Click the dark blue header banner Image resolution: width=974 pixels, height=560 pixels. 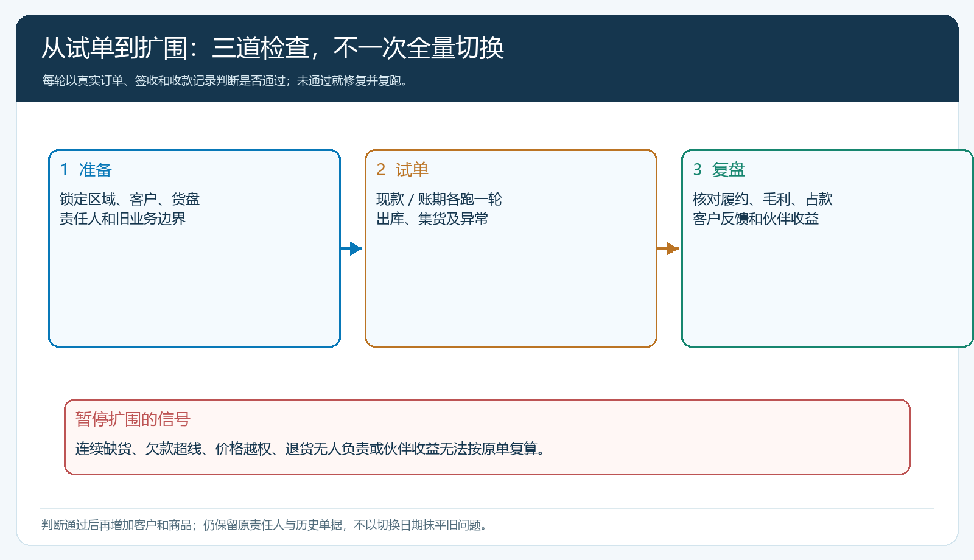tap(487, 58)
